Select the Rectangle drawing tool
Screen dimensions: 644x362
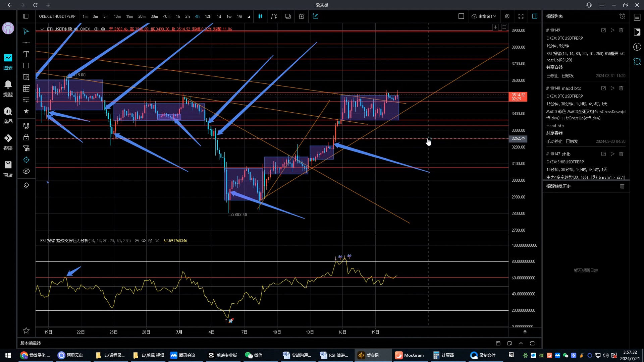pyautogui.click(x=26, y=66)
